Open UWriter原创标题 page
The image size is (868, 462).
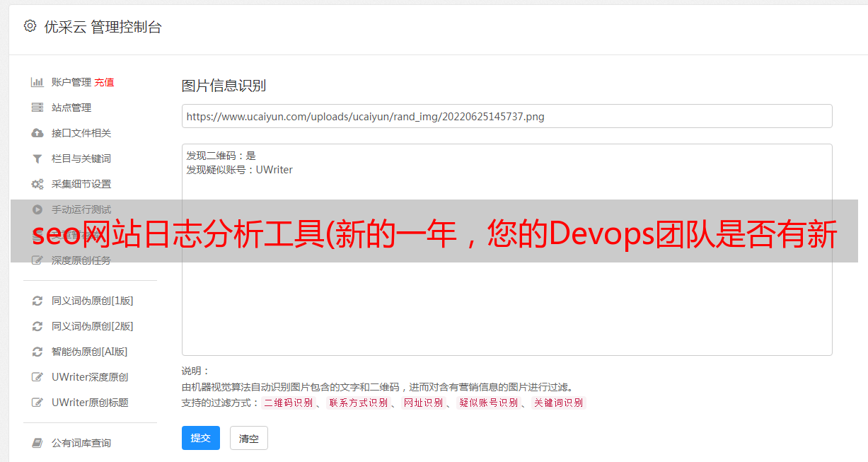point(90,403)
